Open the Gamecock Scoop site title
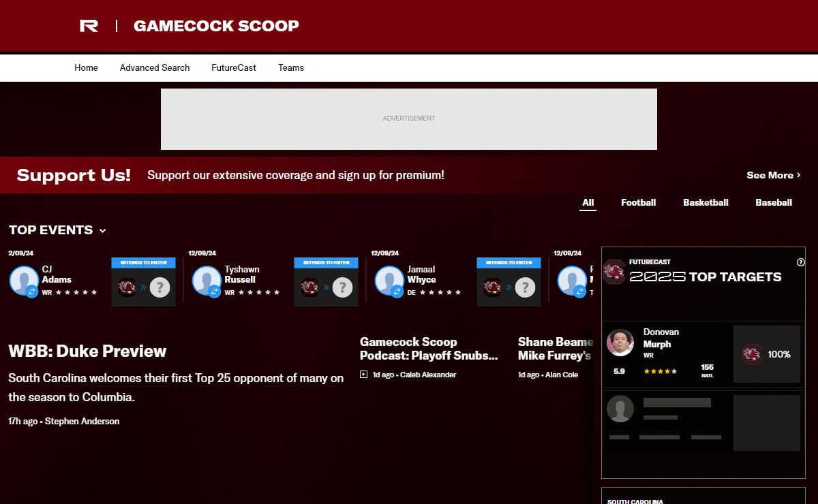818x504 pixels. [x=216, y=26]
